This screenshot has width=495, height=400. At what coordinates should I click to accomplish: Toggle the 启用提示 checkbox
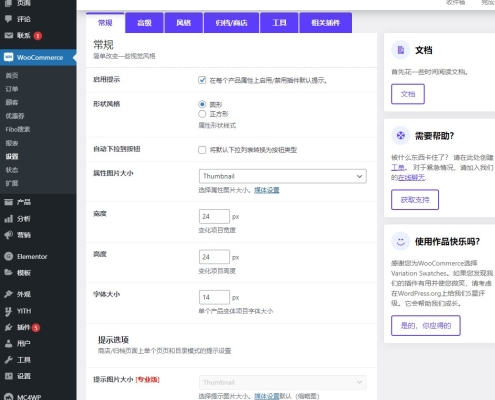(202, 80)
